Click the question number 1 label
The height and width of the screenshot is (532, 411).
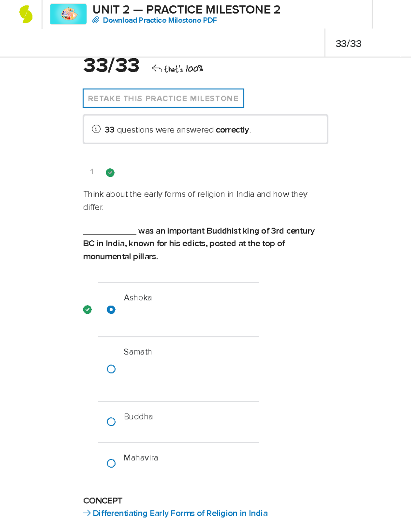point(92,172)
